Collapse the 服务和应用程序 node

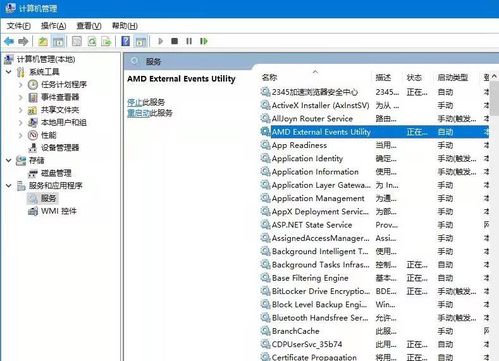[9, 186]
